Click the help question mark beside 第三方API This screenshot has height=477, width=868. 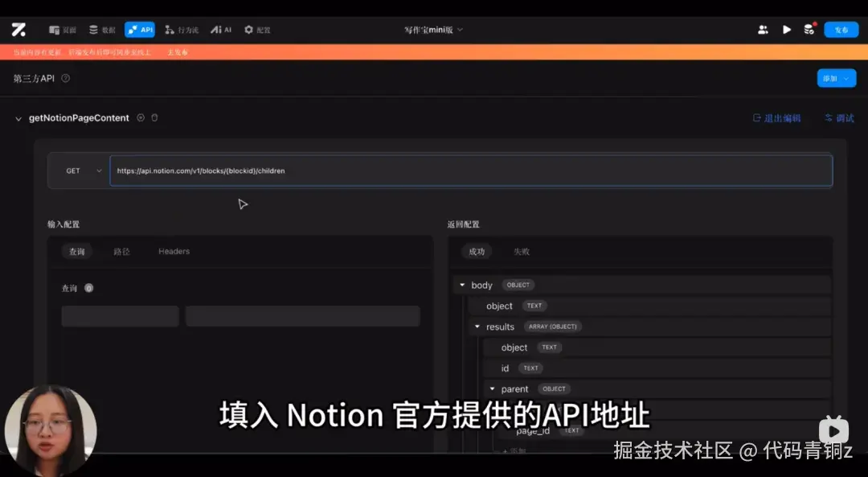tap(64, 78)
